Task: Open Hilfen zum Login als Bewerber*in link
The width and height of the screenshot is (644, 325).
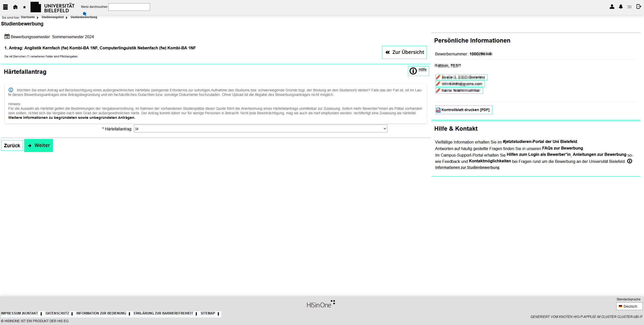Action: (539, 154)
